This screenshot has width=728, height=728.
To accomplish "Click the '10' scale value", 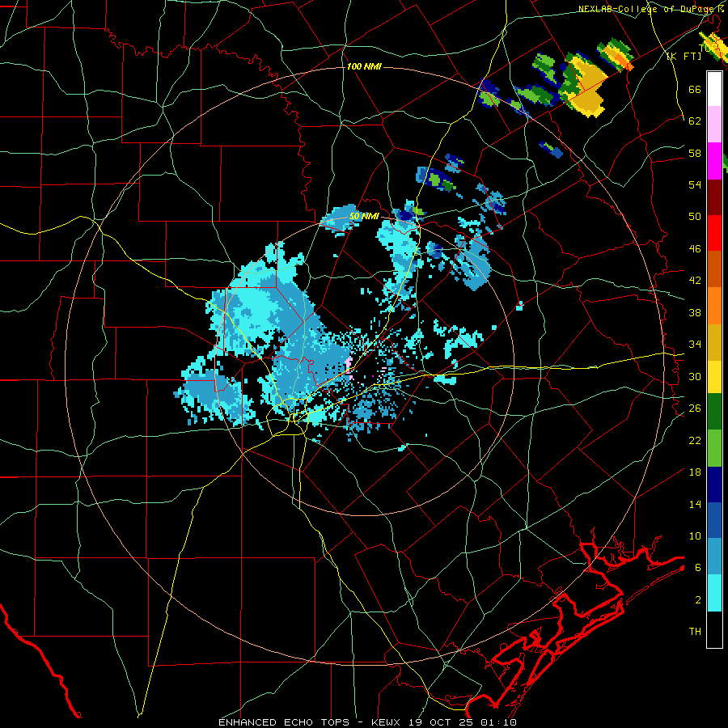I will (695, 535).
